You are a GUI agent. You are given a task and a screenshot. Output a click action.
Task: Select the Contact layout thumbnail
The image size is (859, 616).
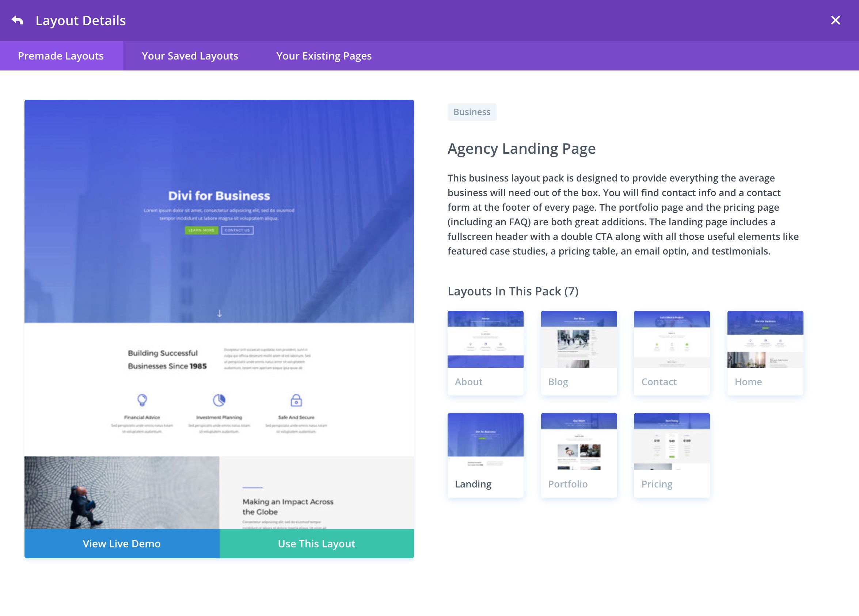coord(672,353)
